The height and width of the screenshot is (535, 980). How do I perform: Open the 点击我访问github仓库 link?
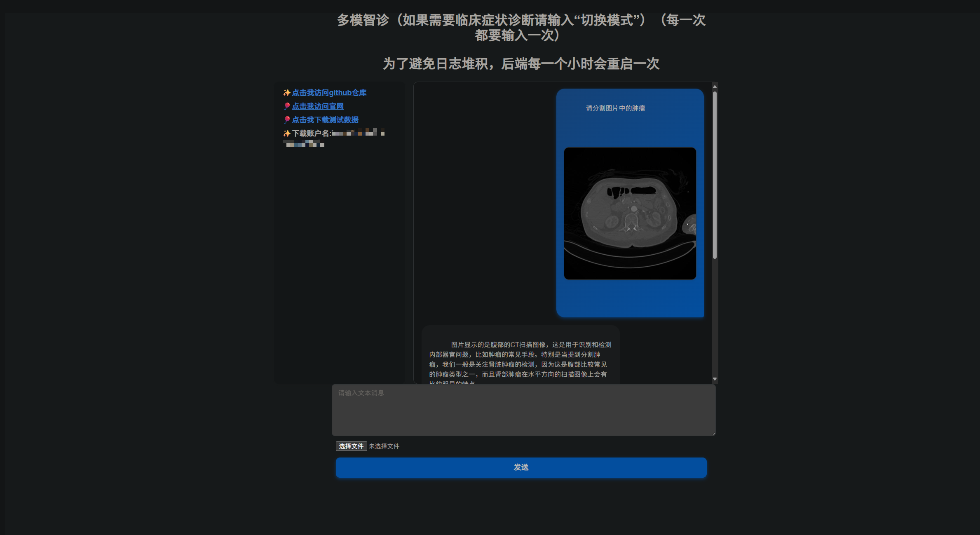(329, 92)
